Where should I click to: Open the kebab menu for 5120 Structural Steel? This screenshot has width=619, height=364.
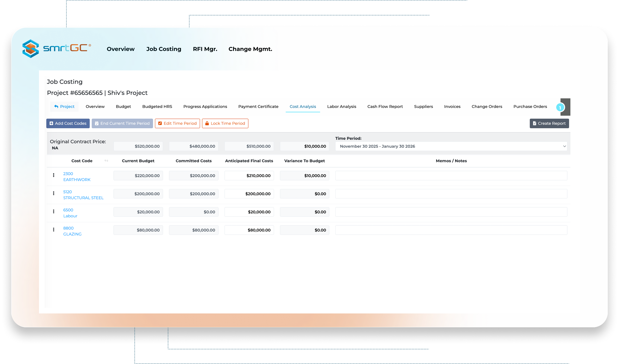pyautogui.click(x=54, y=193)
